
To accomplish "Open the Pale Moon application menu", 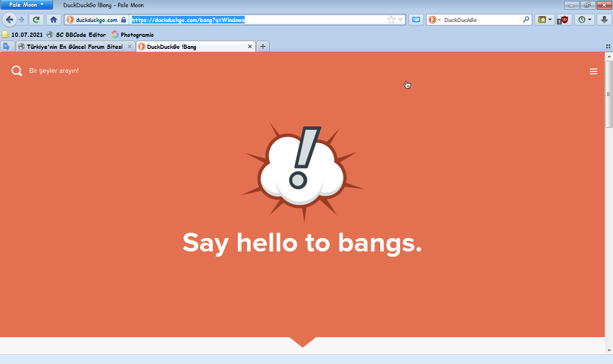I will (x=26, y=5).
